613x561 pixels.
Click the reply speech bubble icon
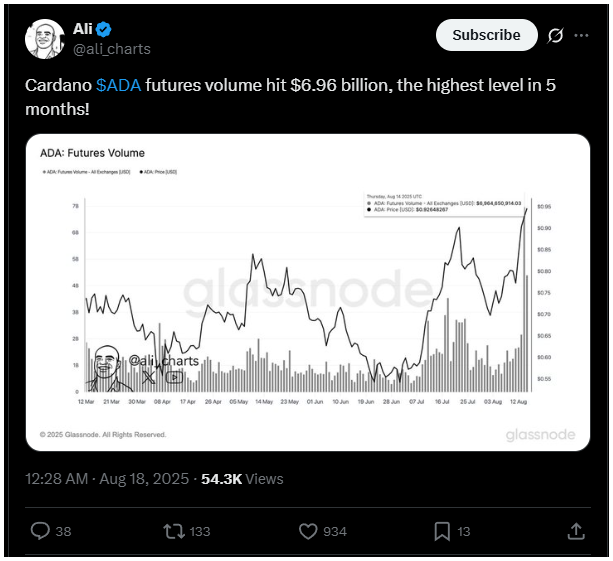[x=40, y=531]
